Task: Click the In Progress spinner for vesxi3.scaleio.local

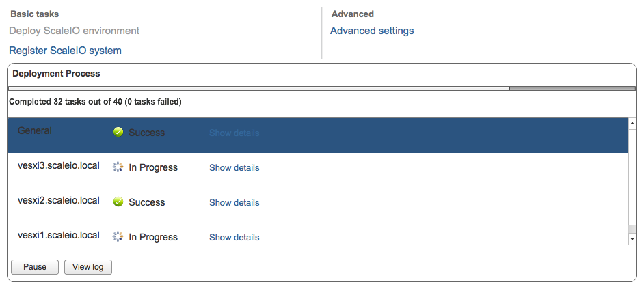Action: pyautogui.click(x=118, y=167)
